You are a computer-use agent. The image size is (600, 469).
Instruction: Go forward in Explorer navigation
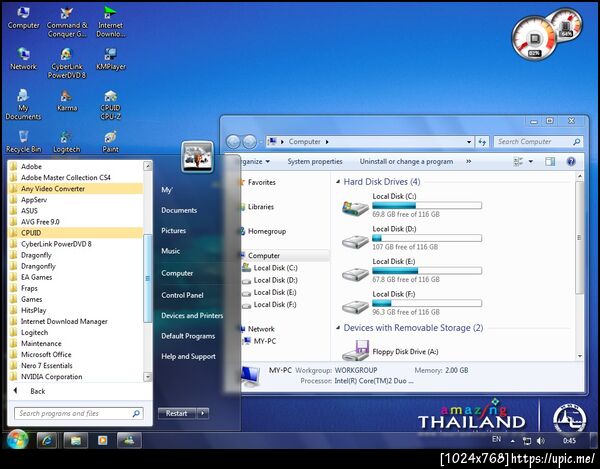[249, 142]
